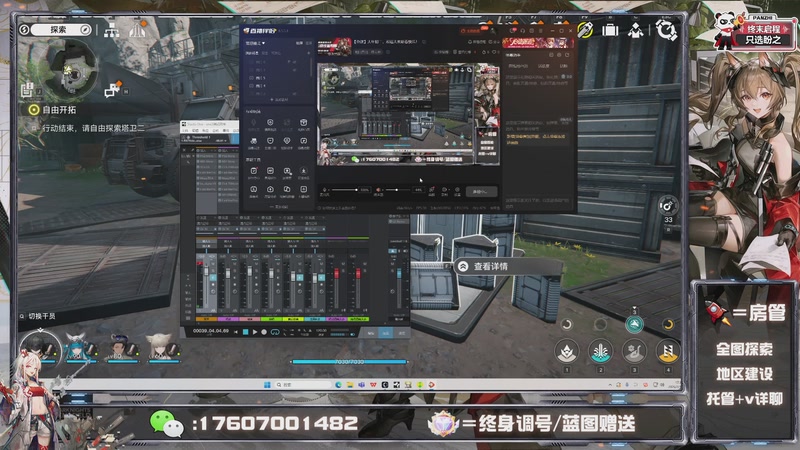This screenshot has width=800, height=450.
Task: Click the game minimap
Action: click(74, 70)
